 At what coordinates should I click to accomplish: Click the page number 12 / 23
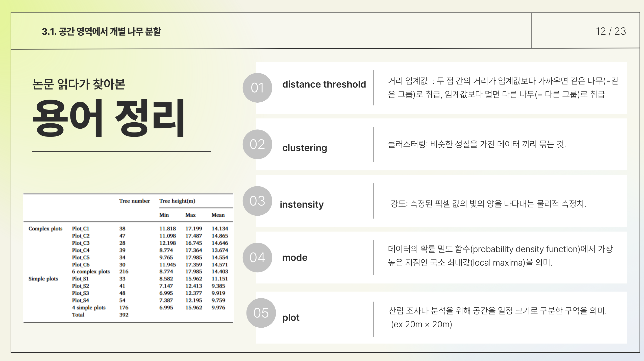pyautogui.click(x=611, y=31)
